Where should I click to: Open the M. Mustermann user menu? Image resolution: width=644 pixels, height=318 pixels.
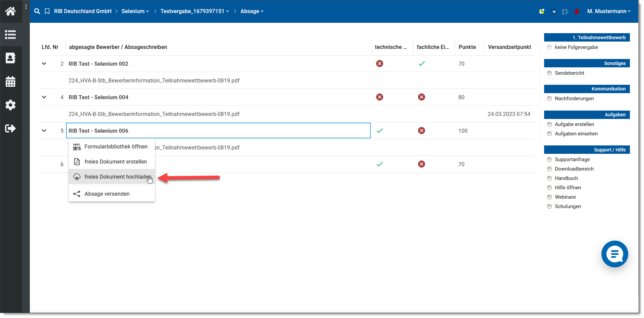[x=609, y=11]
